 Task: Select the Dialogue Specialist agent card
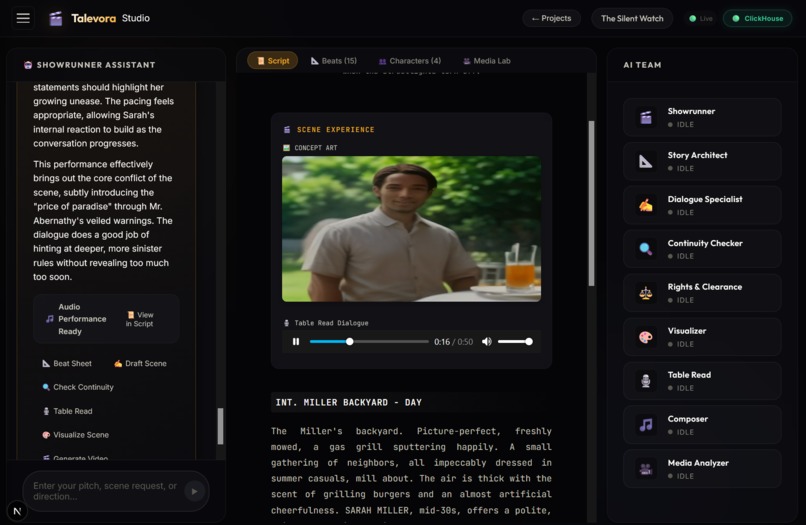[702, 205]
